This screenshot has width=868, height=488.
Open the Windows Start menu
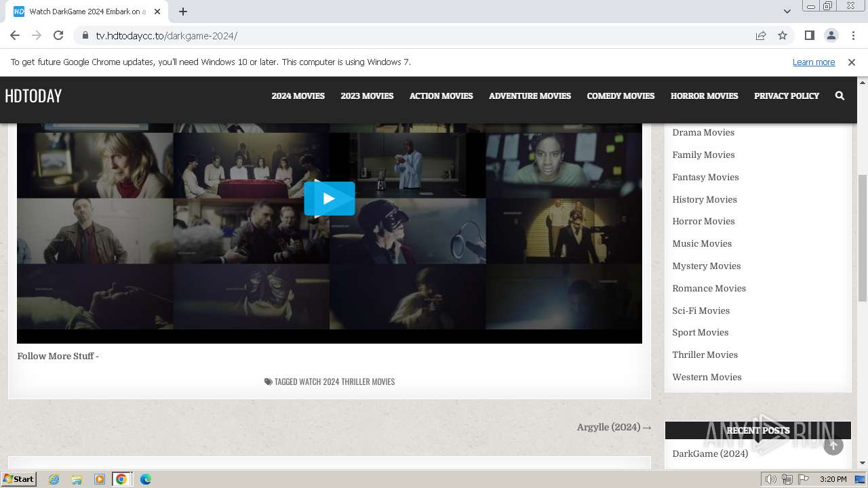pyautogui.click(x=19, y=479)
